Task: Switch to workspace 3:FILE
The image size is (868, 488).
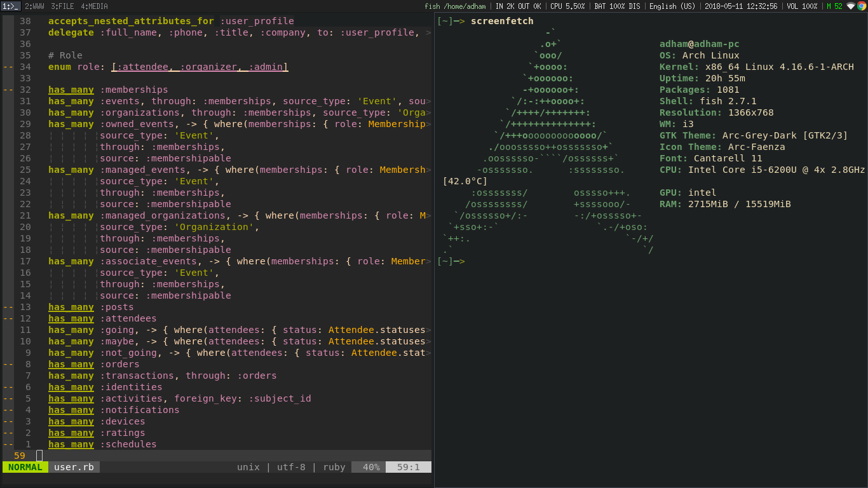Action: coord(62,6)
